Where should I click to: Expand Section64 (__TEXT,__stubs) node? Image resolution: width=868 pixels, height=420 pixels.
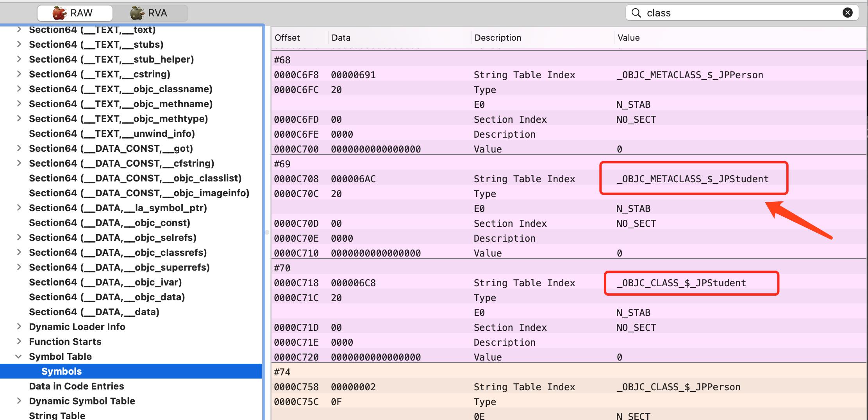[x=19, y=44]
